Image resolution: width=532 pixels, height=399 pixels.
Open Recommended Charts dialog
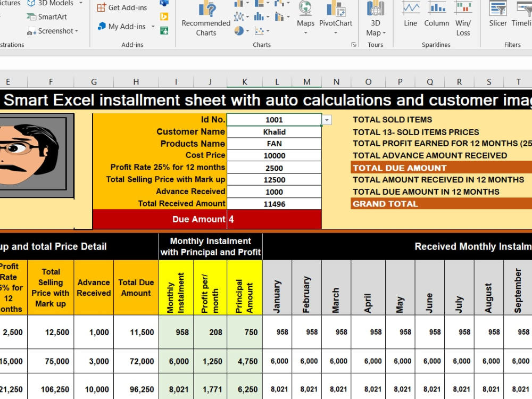(x=206, y=19)
